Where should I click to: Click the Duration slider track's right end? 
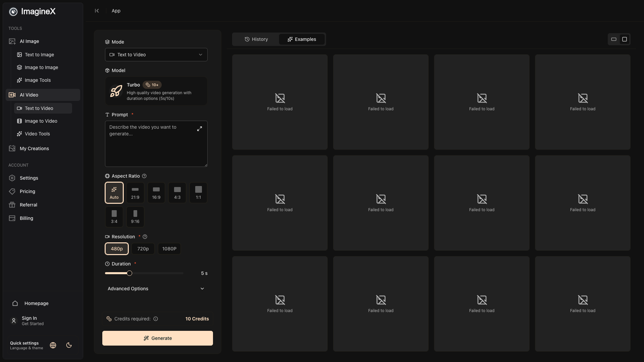pyautogui.click(x=182, y=273)
